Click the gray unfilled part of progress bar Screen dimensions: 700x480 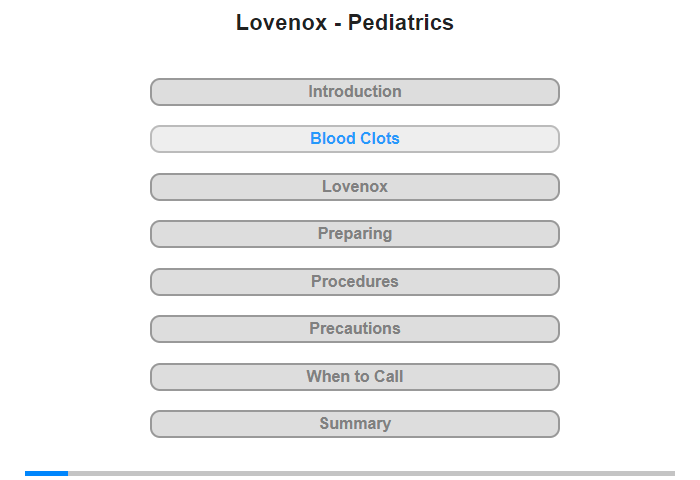[x=371, y=473]
